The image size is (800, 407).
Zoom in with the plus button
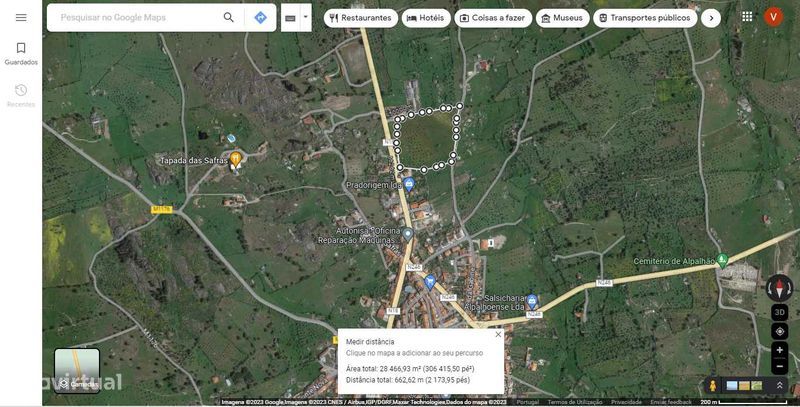(x=780, y=350)
